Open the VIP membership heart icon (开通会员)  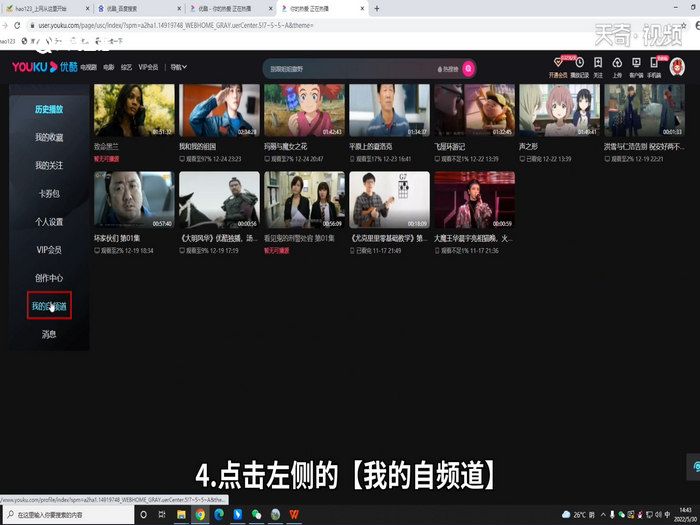(x=558, y=62)
